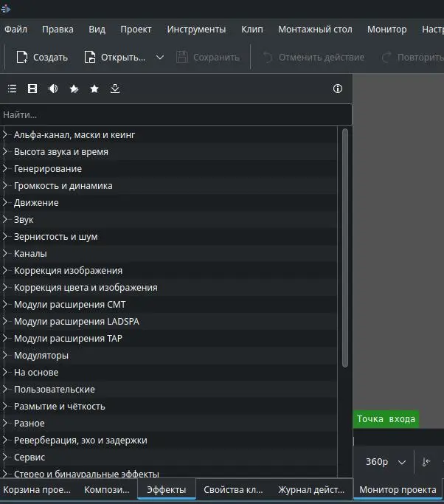Screen dimensions: 444x504
Task: Filter to audio effects only
Action: (53, 89)
